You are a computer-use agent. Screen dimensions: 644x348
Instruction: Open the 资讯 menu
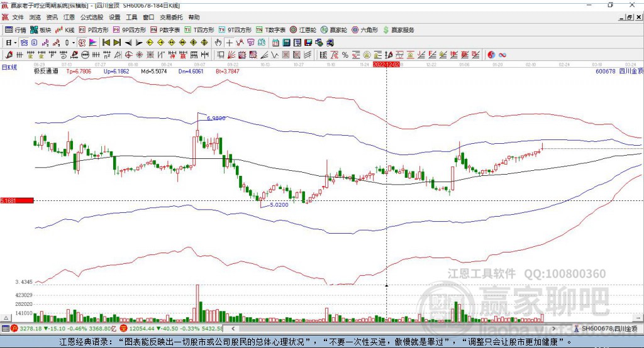click(52, 17)
